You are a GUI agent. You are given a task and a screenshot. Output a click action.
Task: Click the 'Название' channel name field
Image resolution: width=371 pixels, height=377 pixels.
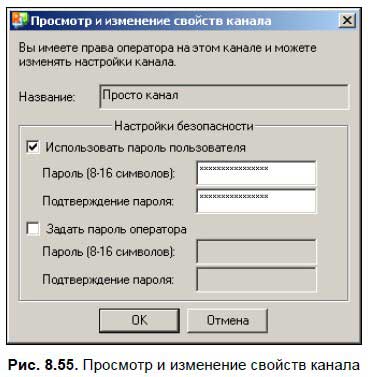coord(224,97)
